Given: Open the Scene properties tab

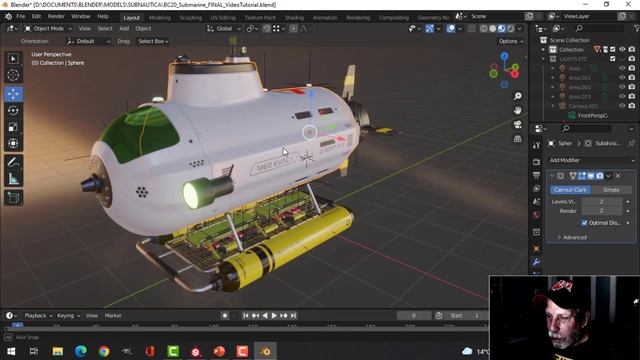Looking at the screenshot, I should click(537, 201).
